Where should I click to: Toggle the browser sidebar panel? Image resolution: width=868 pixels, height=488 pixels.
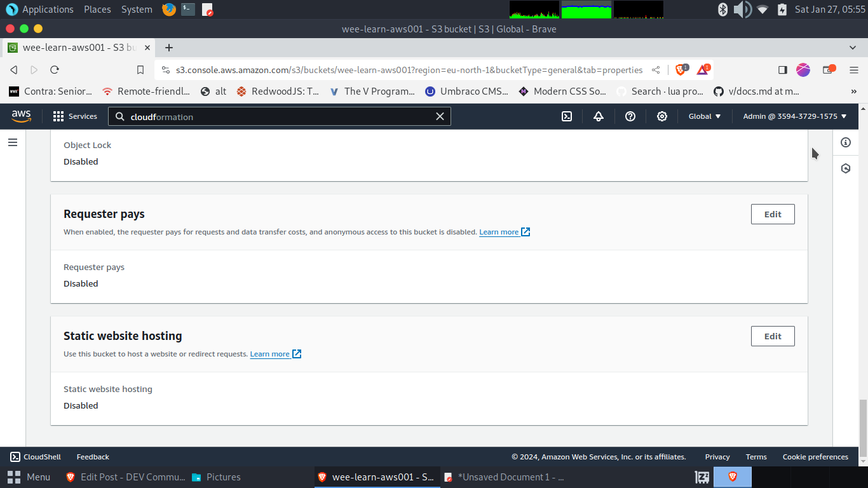(783, 70)
